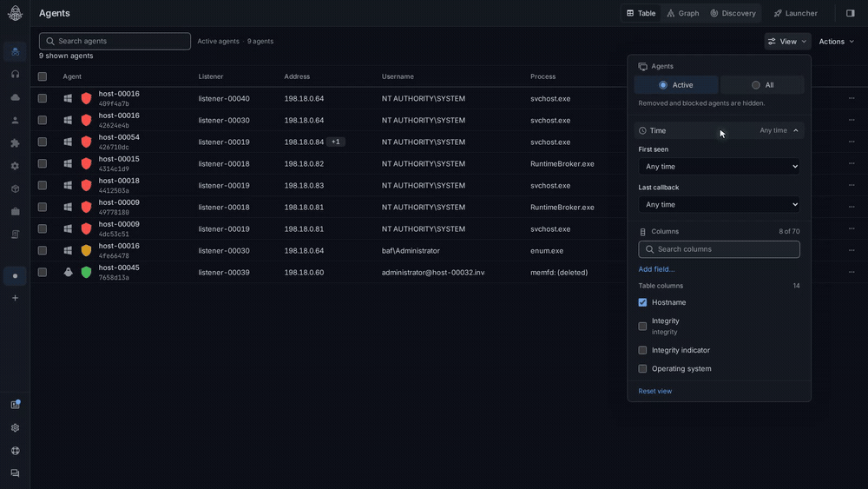Enable the Operating system column
This screenshot has height=489, width=868.
pos(642,368)
